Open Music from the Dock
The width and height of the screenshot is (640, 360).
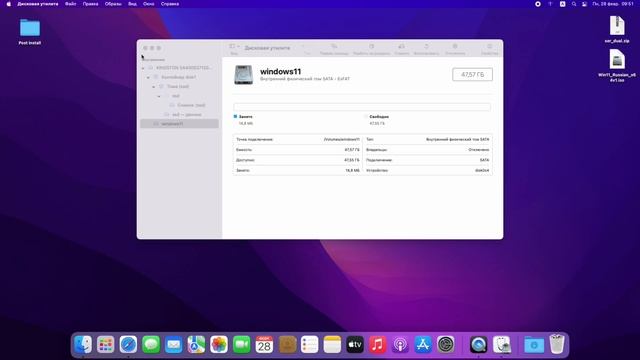click(378, 344)
